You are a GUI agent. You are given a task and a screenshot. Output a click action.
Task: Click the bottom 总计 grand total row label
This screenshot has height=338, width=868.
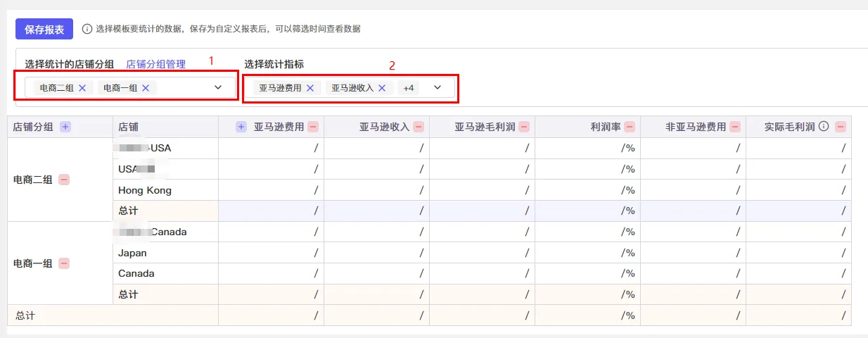coord(25,315)
